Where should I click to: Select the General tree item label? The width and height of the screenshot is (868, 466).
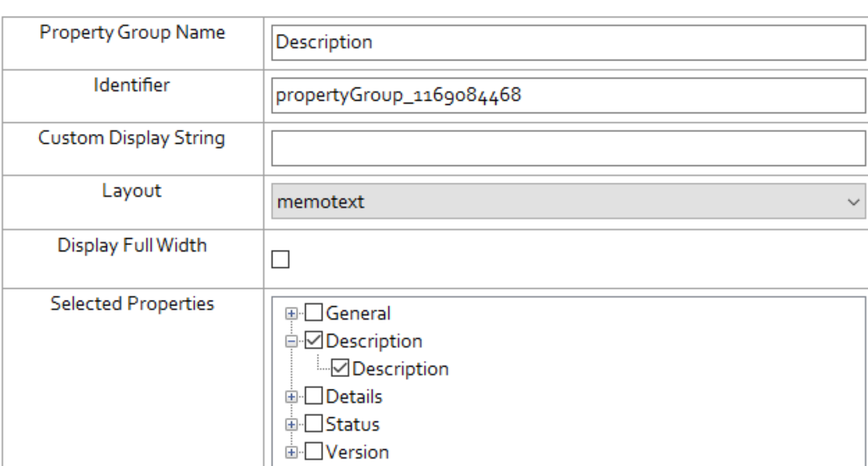tap(358, 314)
